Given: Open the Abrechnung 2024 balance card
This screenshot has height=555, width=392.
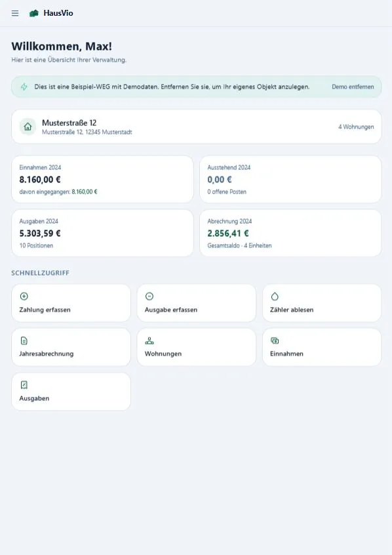Looking at the screenshot, I should pos(290,233).
